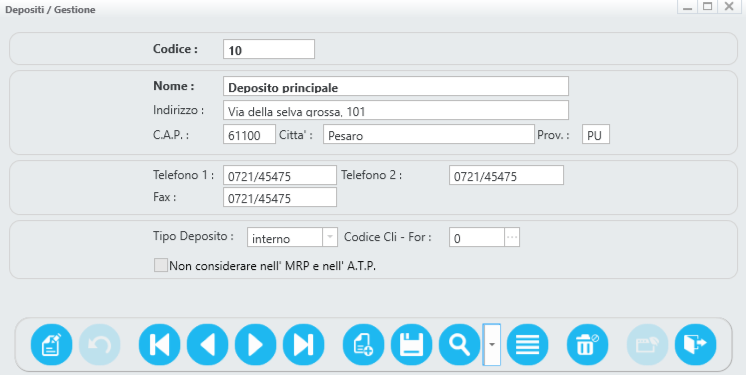Focus the Citta' field containing Pesaro

pyautogui.click(x=429, y=134)
